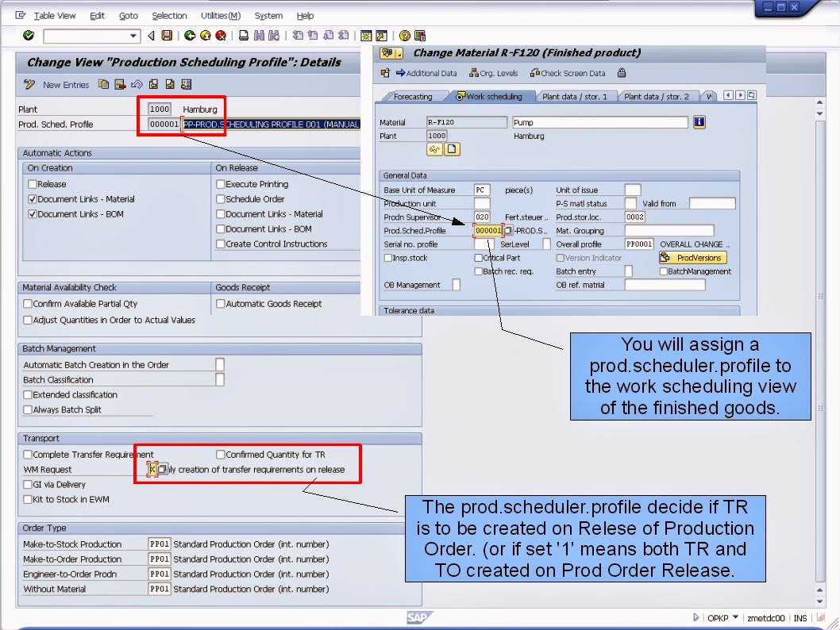Switch to Plant data / stor. 2 tab

point(657,96)
